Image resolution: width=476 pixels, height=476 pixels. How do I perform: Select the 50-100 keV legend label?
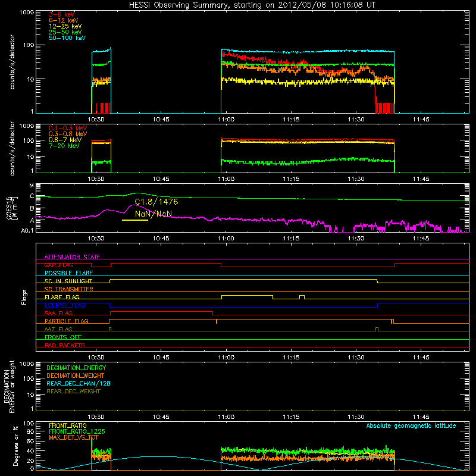coord(67,38)
